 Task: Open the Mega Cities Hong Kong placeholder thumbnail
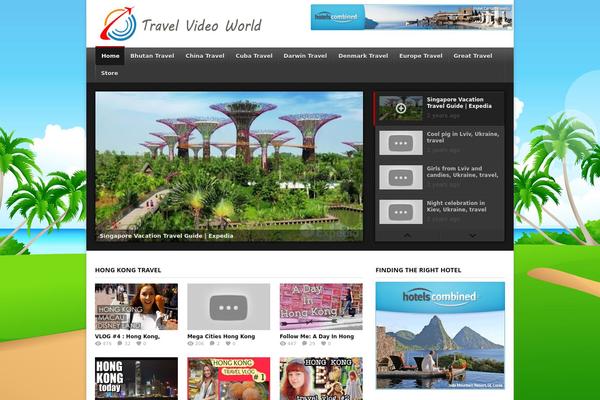coord(228,307)
